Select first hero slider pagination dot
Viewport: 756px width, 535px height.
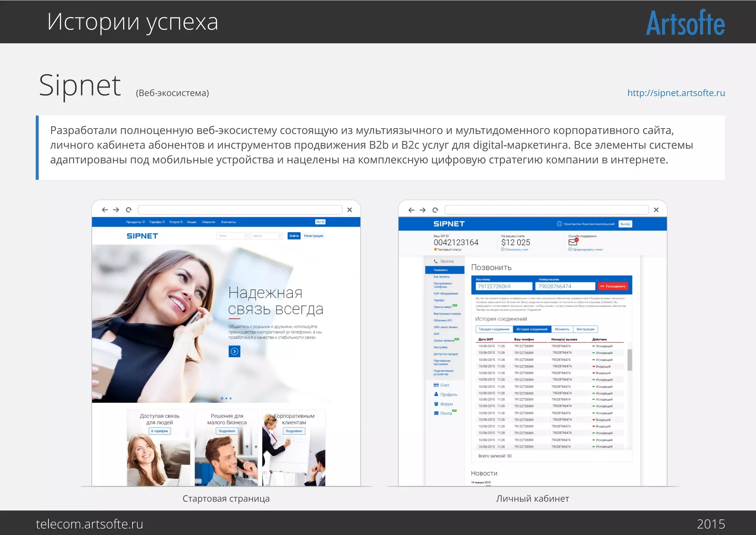tap(222, 398)
